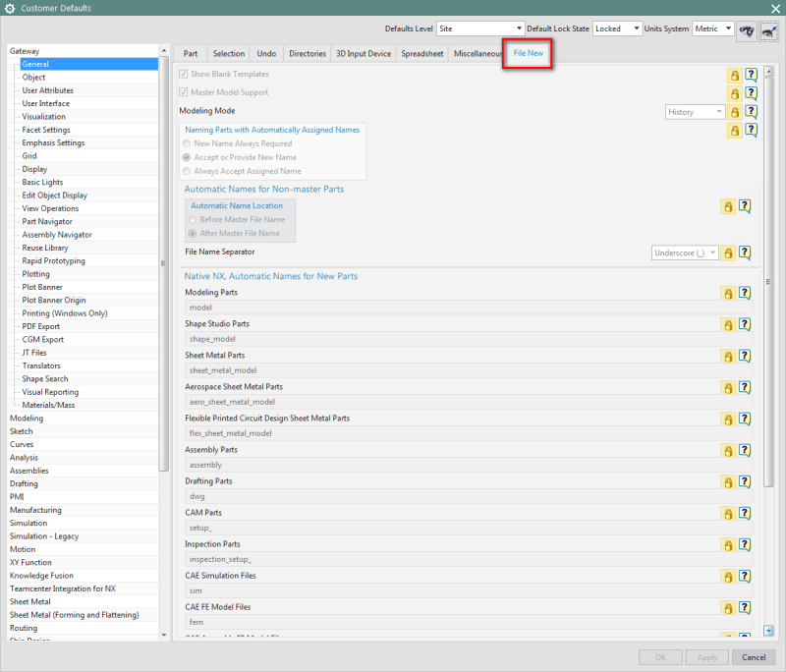Click the lock icon for Master Model Support
This screenshot has height=672, width=786.
pyautogui.click(x=734, y=93)
